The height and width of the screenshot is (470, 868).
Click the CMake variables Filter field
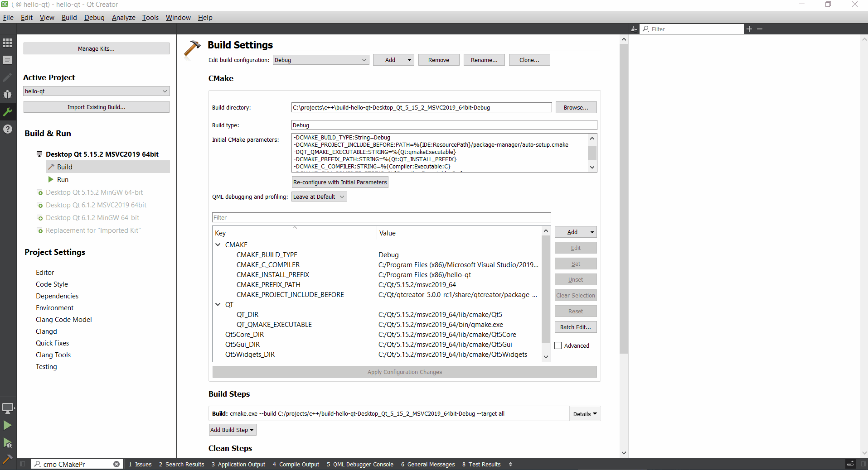point(381,217)
